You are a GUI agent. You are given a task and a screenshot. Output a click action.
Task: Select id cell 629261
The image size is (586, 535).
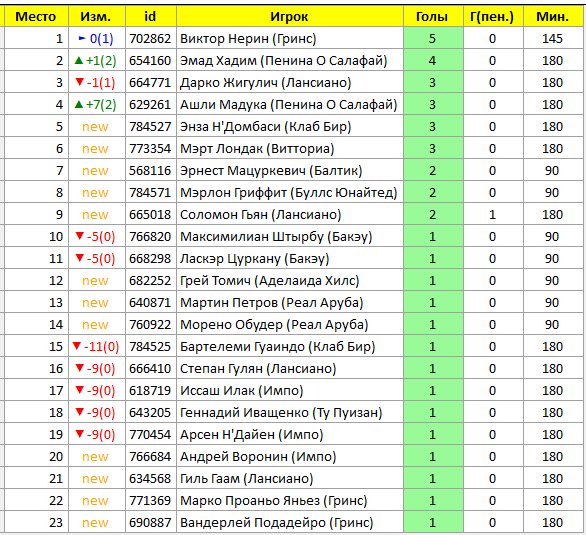tap(151, 104)
